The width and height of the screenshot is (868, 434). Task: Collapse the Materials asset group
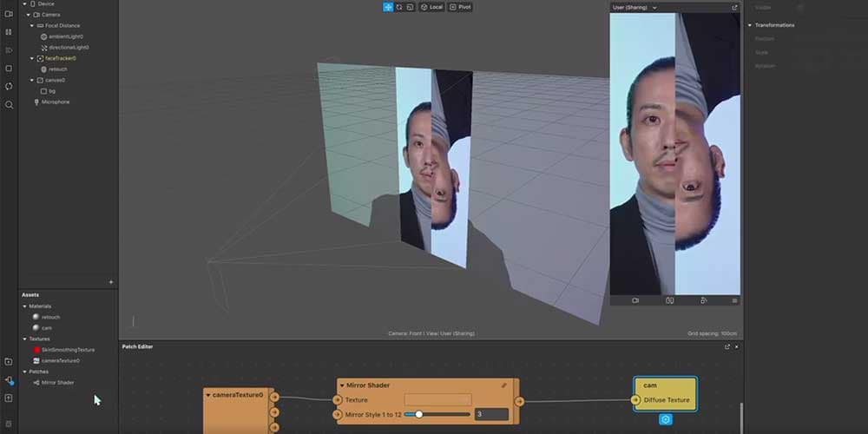[25, 306]
